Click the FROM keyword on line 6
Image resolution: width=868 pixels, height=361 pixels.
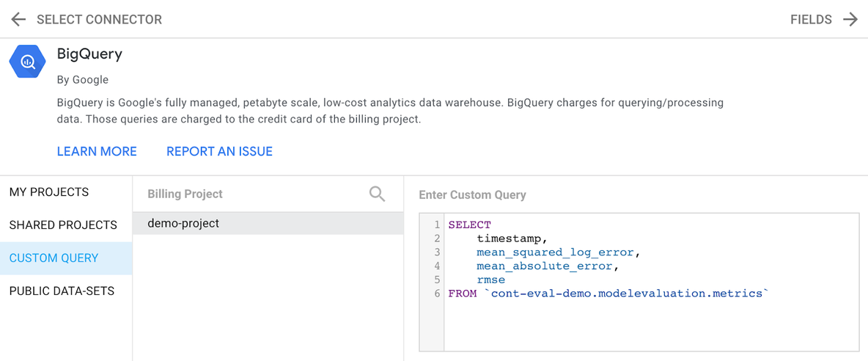point(463,294)
